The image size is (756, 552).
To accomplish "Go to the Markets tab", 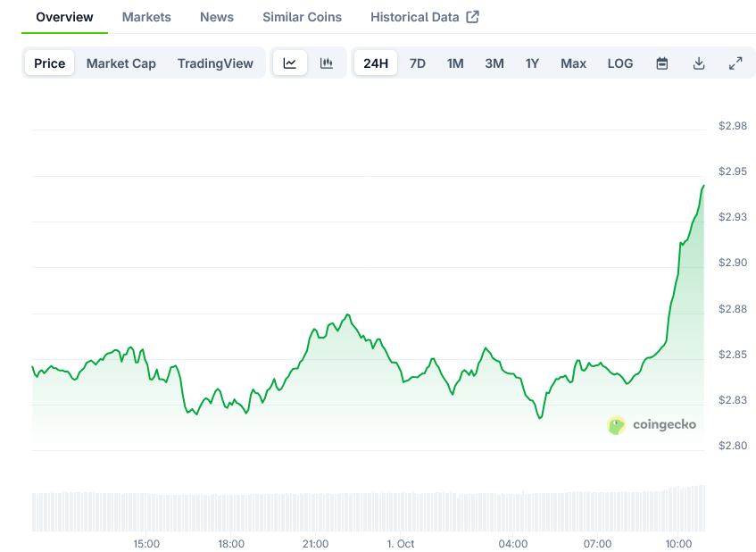I will click(x=146, y=17).
